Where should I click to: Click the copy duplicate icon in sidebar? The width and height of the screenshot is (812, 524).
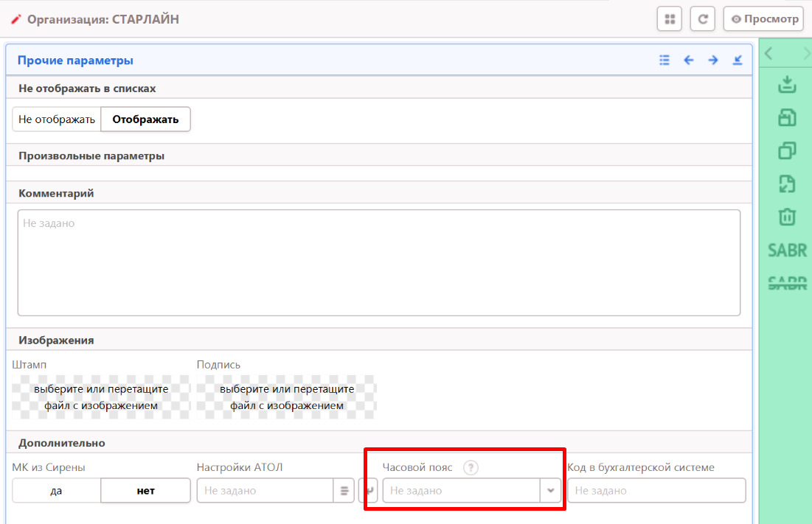(x=787, y=150)
